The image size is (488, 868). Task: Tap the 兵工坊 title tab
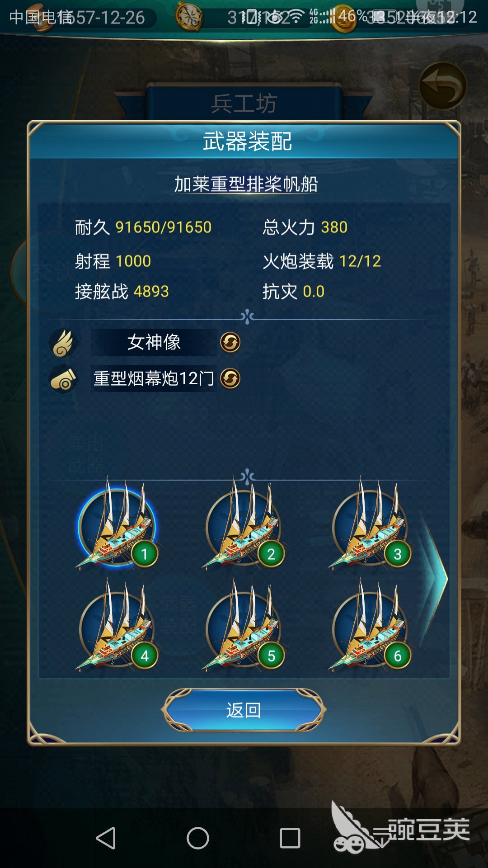244,104
